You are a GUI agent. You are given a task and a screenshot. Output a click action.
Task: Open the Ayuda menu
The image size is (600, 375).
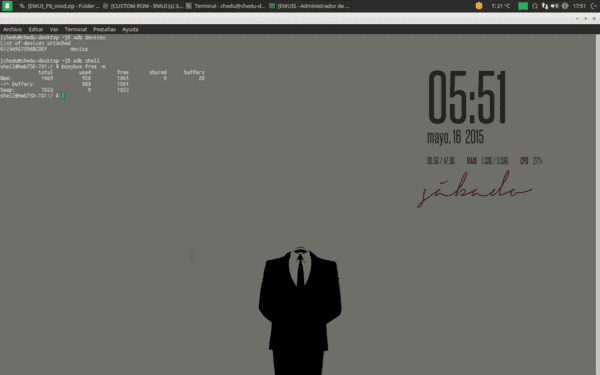click(x=130, y=29)
